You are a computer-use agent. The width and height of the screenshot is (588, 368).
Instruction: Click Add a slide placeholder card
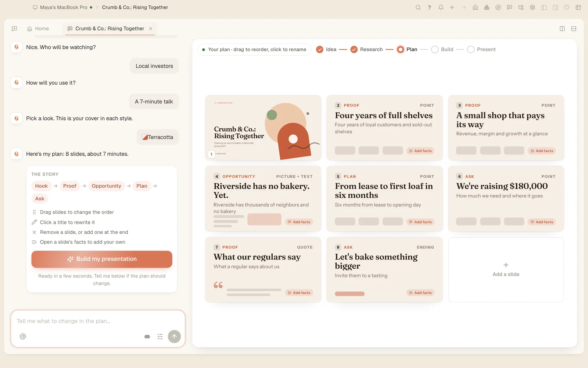point(506,270)
